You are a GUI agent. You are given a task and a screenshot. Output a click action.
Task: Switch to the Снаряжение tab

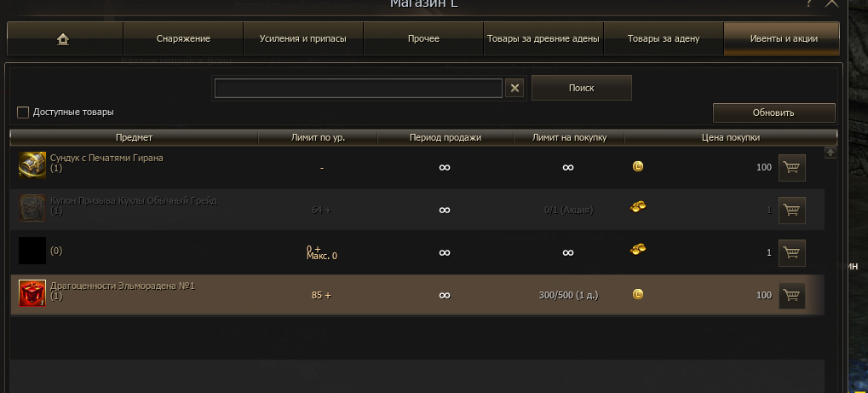tap(183, 39)
